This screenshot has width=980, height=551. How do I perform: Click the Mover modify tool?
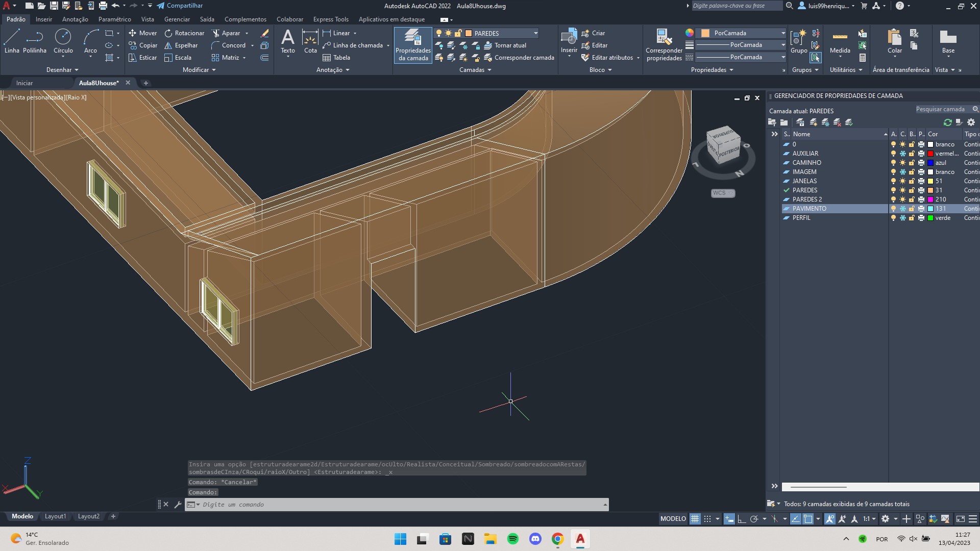(142, 33)
